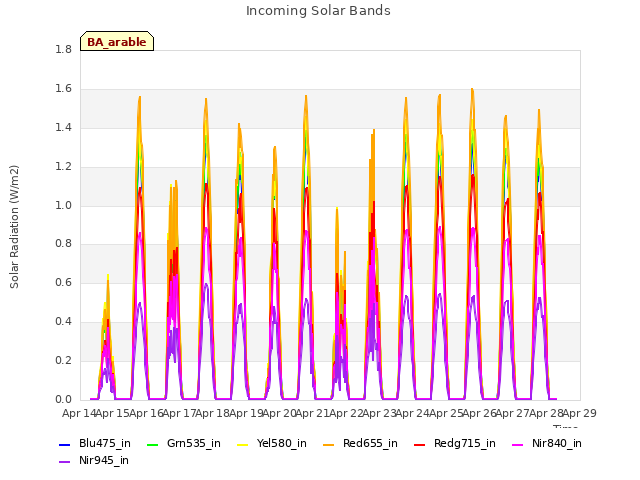640x480 pixels.
Task: Click the Nir840_in legend label
Action: tap(557, 443)
